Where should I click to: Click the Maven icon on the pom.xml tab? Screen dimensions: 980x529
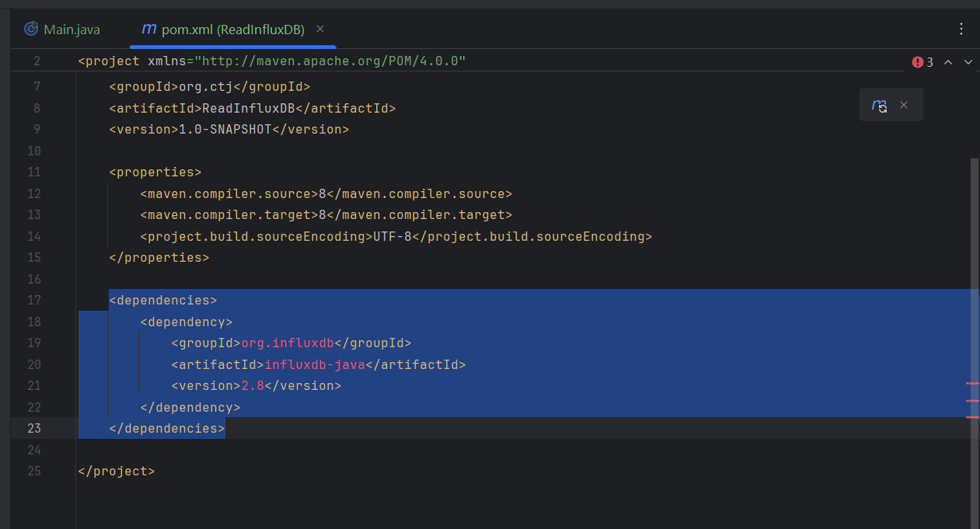pos(148,30)
